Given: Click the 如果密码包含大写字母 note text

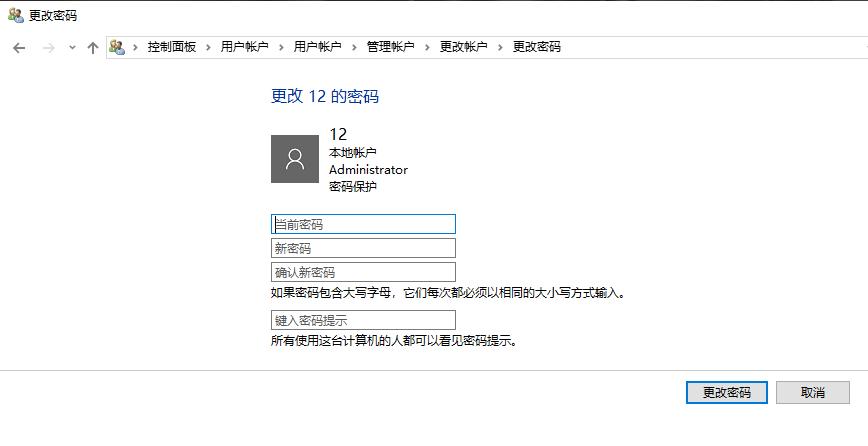Looking at the screenshot, I should tap(448, 293).
